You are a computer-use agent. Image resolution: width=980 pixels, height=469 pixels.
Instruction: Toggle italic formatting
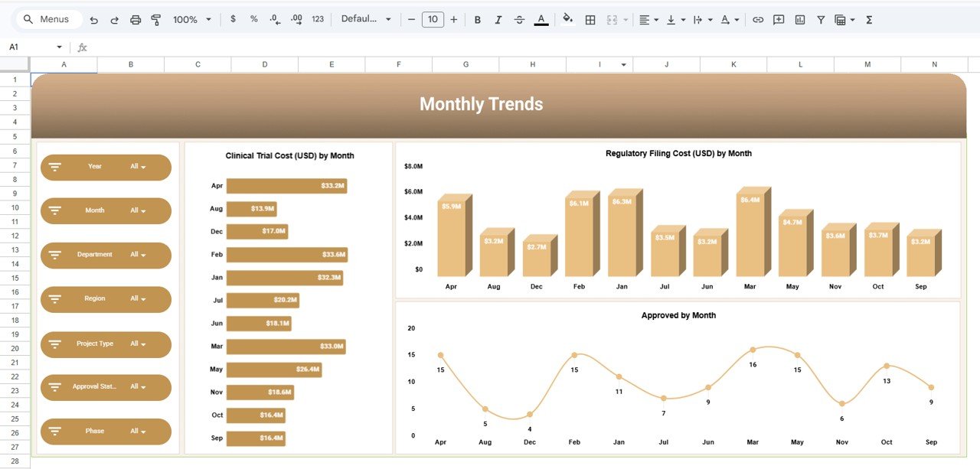(498, 19)
